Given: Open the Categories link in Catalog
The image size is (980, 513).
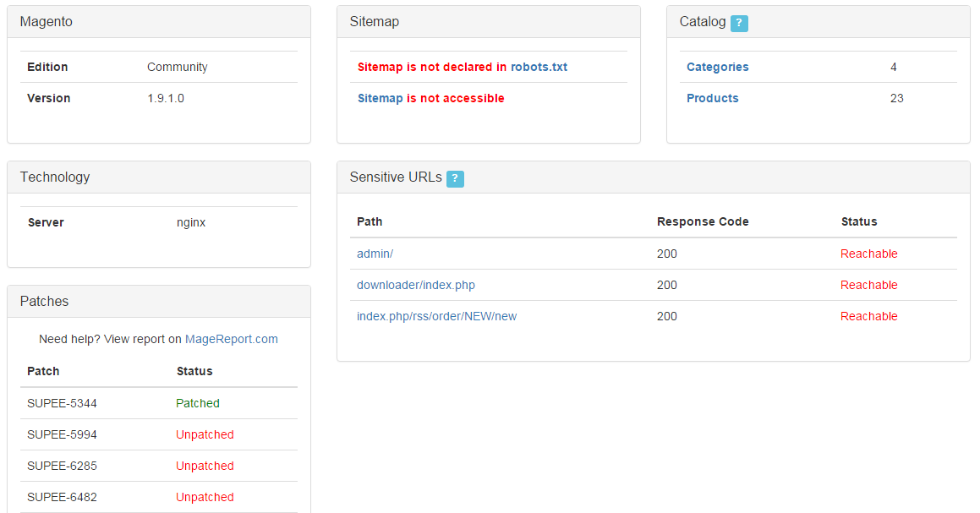Looking at the screenshot, I should (718, 67).
